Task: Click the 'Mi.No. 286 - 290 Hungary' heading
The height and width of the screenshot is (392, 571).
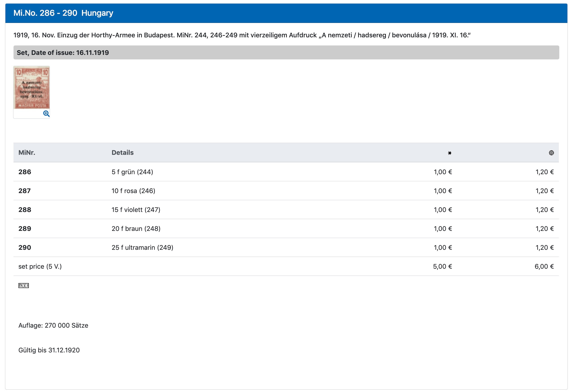Action: click(63, 13)
